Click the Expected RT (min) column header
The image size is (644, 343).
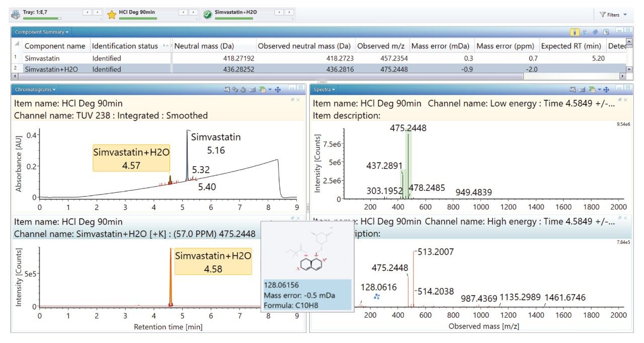tap(573, 46)
